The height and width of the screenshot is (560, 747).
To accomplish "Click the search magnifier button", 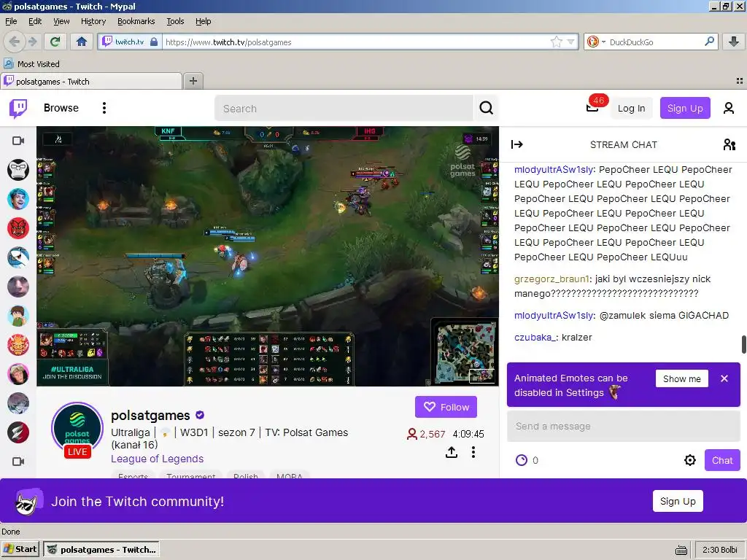I will pos(486,108).
